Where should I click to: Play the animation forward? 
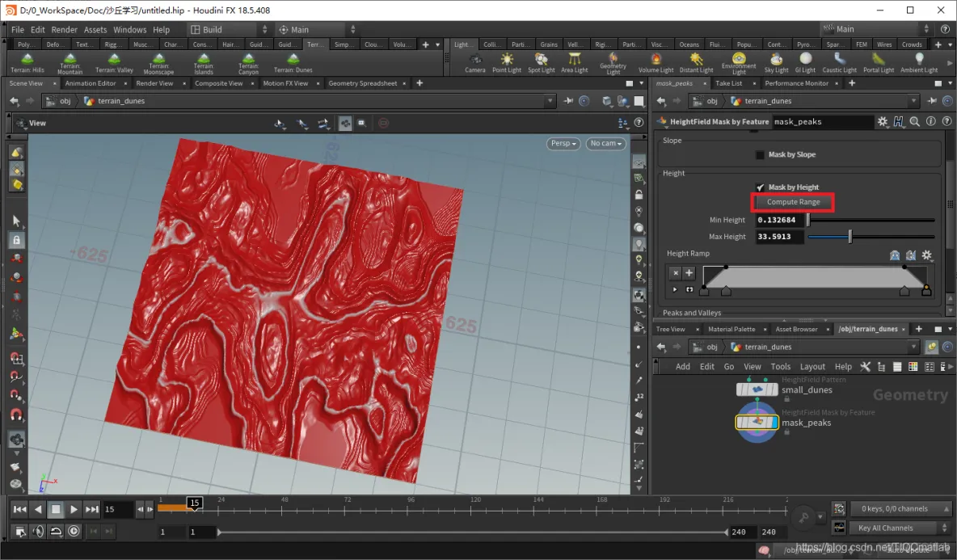tap(74, 509)
